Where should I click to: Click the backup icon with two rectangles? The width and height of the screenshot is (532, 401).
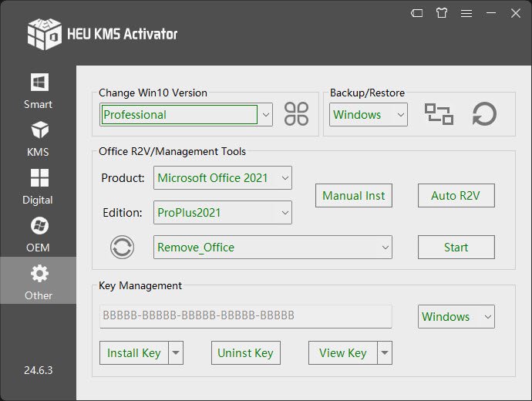point(439,114)
